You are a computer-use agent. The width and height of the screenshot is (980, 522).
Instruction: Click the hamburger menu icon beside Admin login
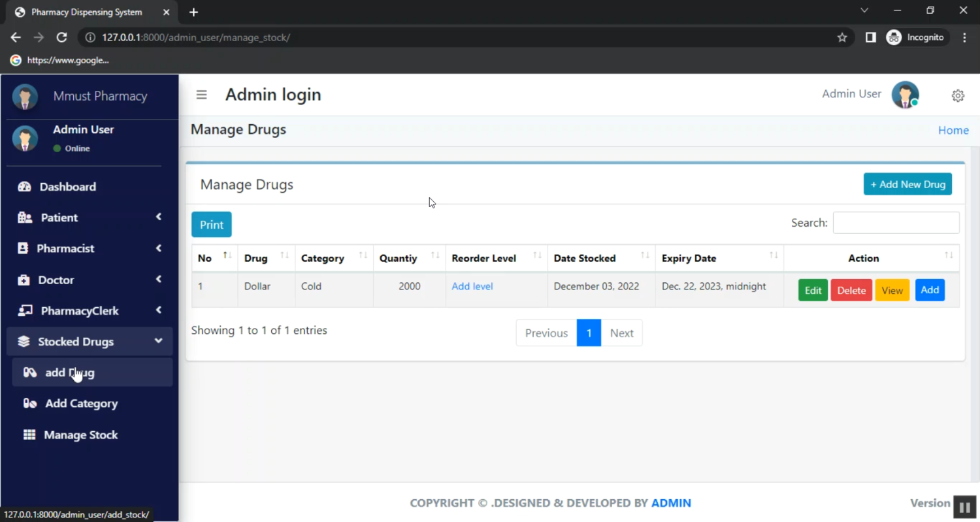coord(201,95)
